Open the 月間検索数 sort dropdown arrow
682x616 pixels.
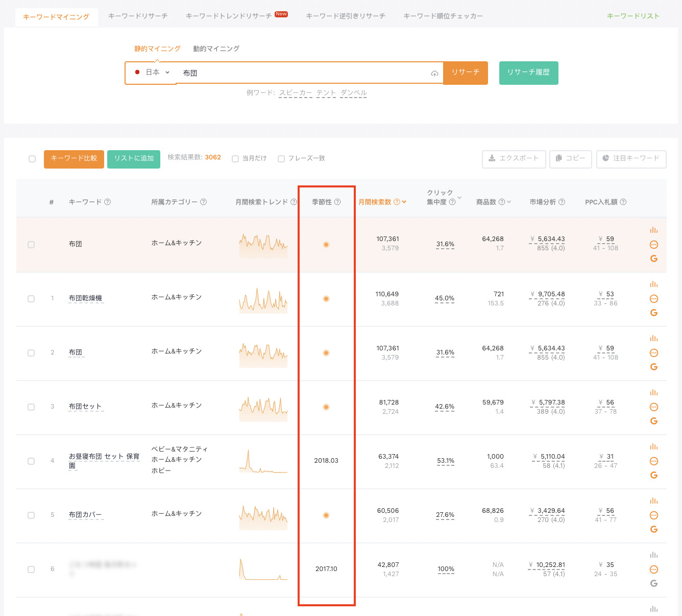404,202
